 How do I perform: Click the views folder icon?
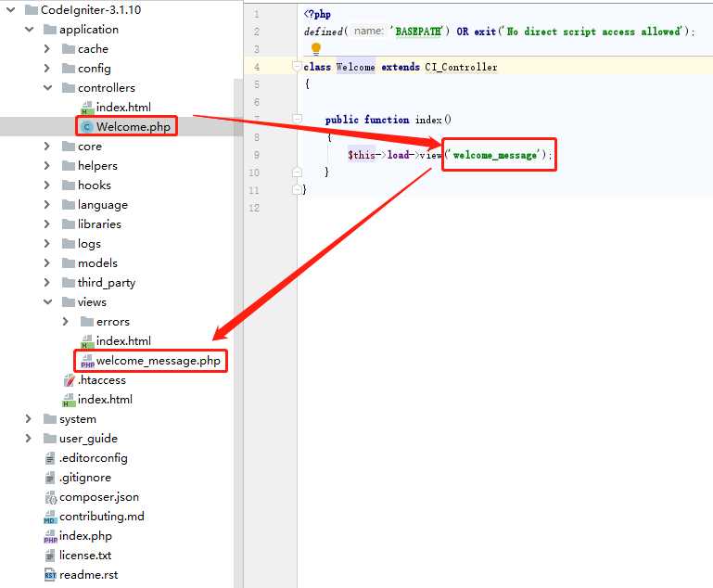click(69, 302)
